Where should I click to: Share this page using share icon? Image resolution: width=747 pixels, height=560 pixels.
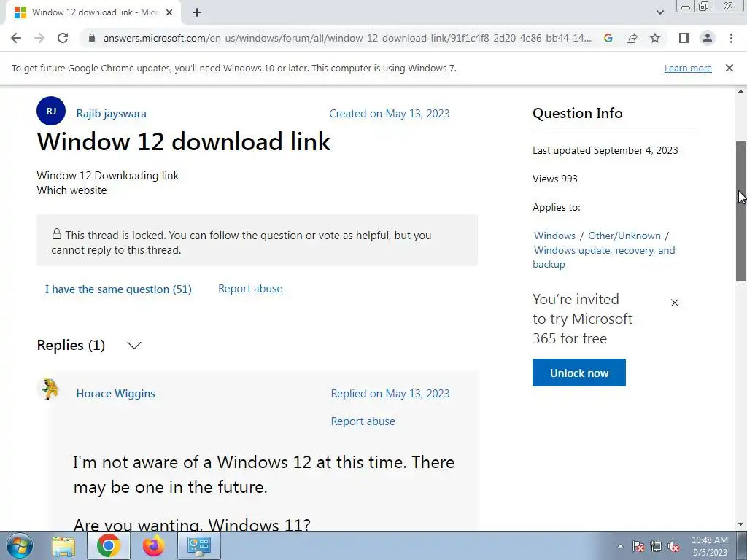(x=632, y=38)
